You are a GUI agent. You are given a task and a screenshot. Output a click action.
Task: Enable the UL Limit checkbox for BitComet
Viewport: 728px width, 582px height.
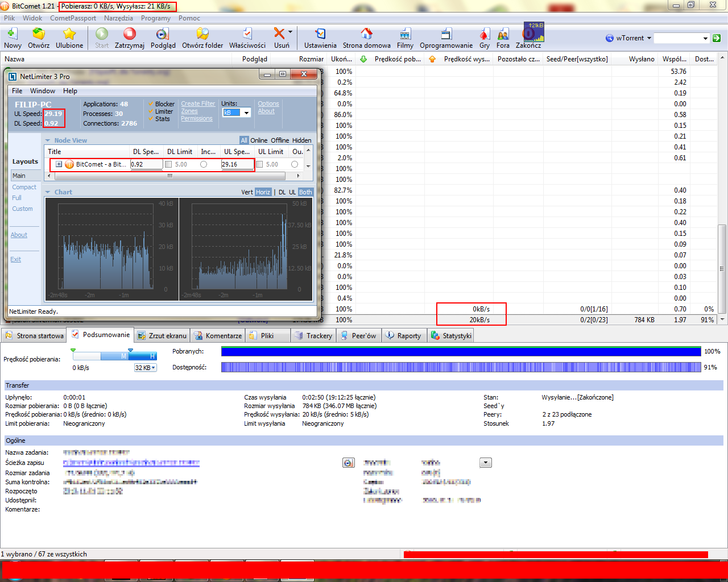point(259,164)
